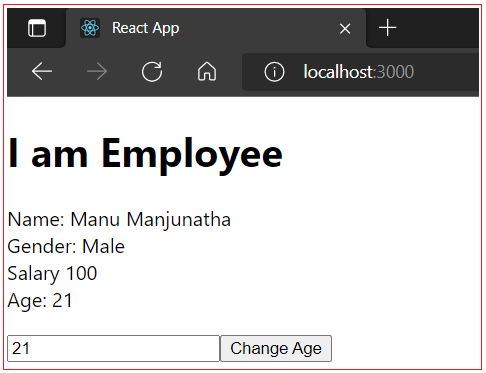Click the 'Age: 21' text
Image resolution: width=486 pixels, height=373 pixels.
[40, 301]
